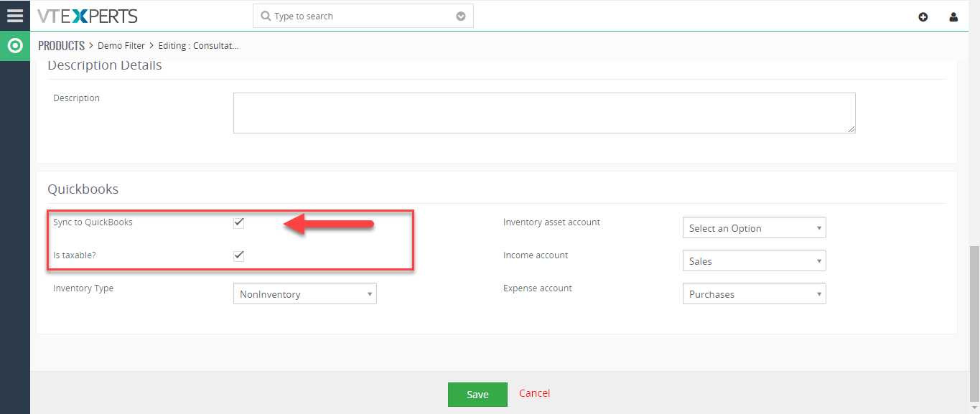Screen dimensions: 980x414
Task: Click the VTExperts logo
Action: pos(88,16)
